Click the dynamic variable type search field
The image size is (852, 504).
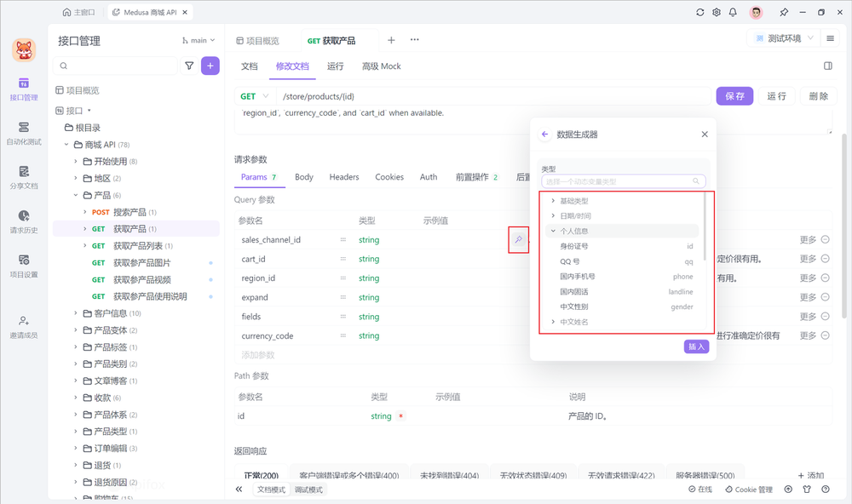(x=622, y=180)
